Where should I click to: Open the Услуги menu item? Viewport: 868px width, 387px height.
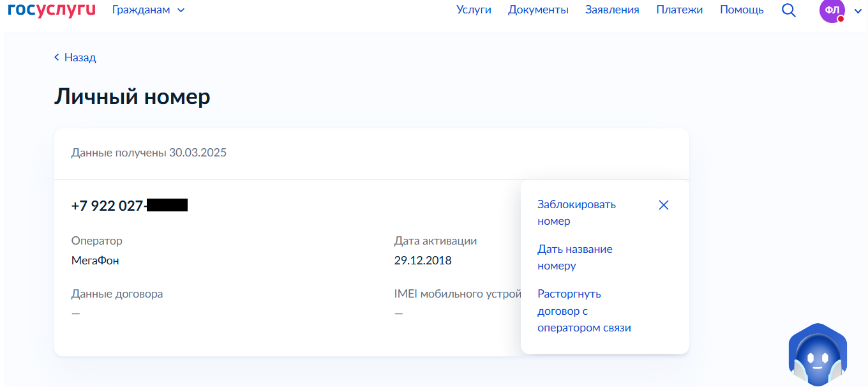pos(474,10)
